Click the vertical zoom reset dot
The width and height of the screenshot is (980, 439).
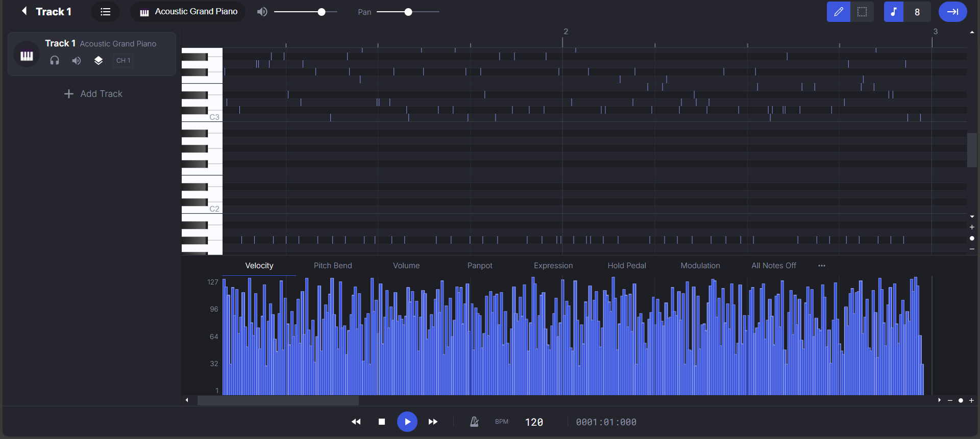(972, 238)
